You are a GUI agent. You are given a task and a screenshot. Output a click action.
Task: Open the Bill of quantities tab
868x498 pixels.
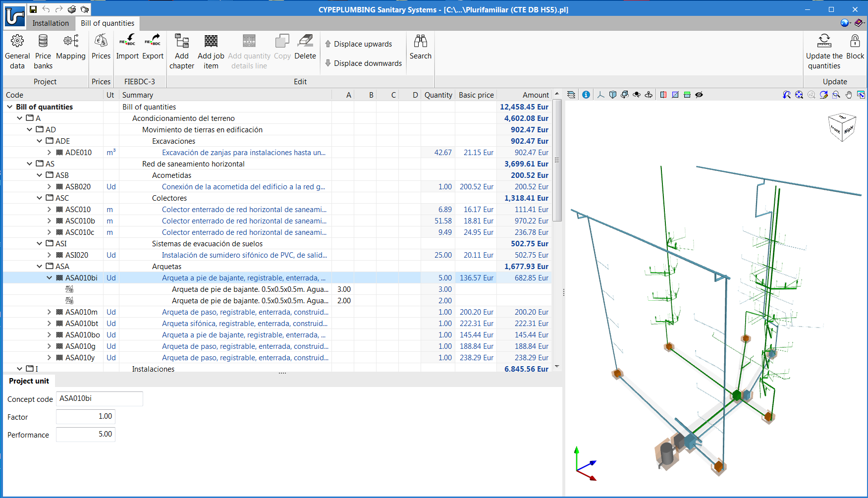[107, 23]
